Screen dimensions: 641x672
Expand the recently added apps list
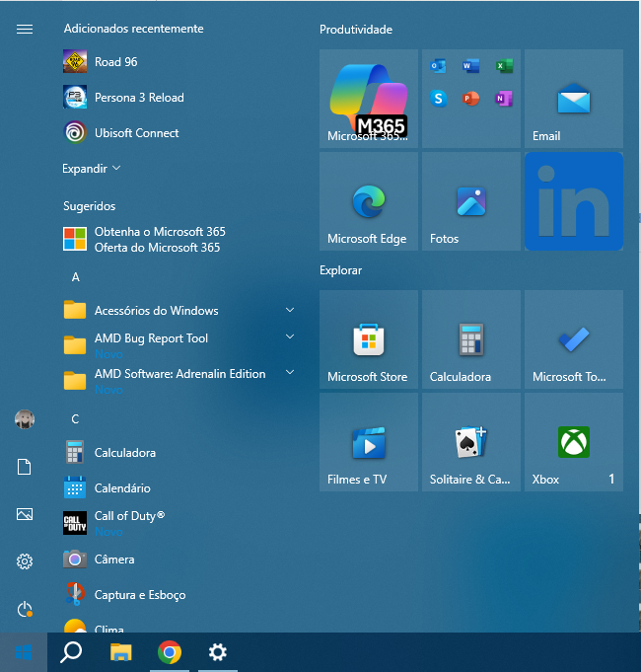91,169
